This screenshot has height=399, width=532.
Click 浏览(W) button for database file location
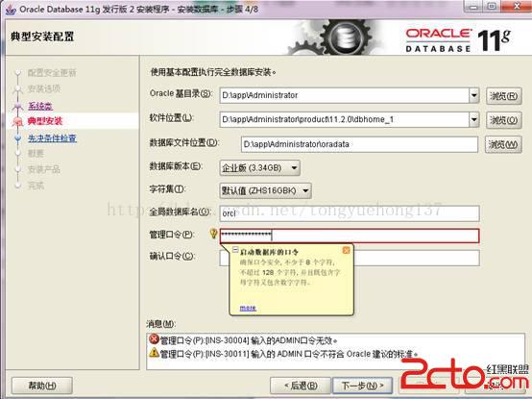[503, 145]
